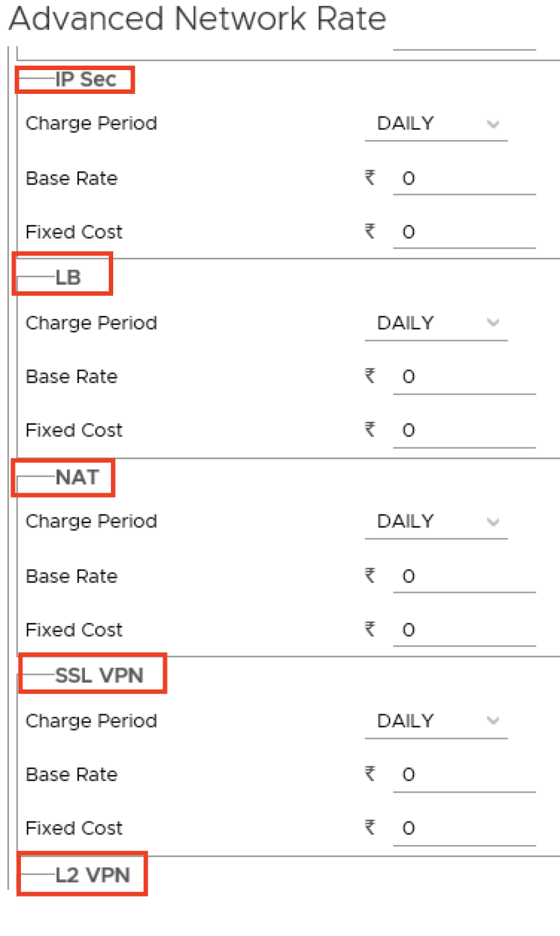Image resolution: width=560 pixels, height=936 pixels.
Task: Click the SSL VPN Fixed Cost input
Action: click(464, 829)
